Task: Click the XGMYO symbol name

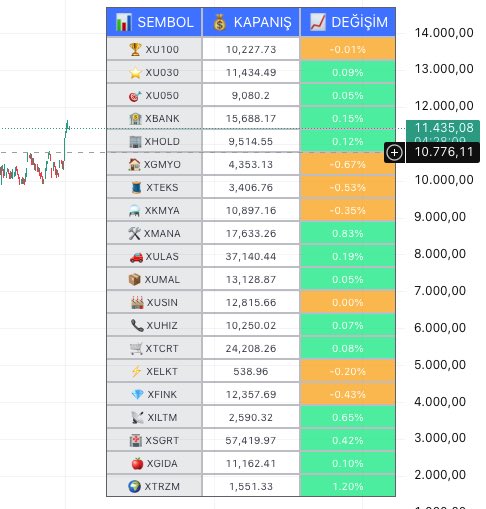Action: [x=162, y=165]
